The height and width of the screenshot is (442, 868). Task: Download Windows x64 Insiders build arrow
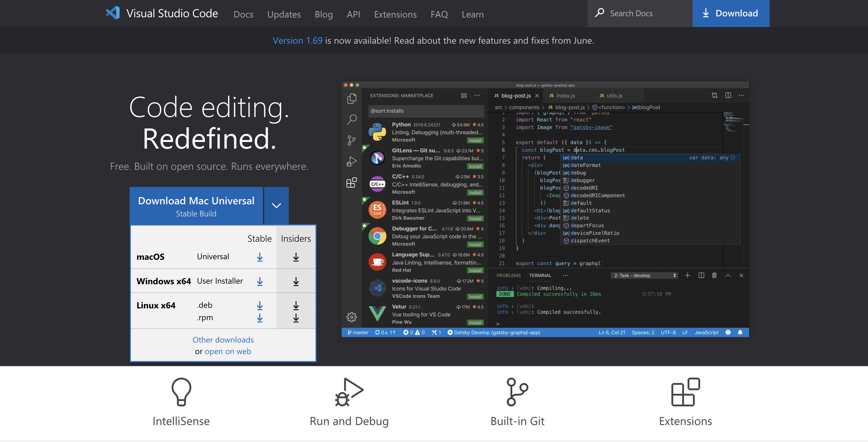tap(296, 281)
